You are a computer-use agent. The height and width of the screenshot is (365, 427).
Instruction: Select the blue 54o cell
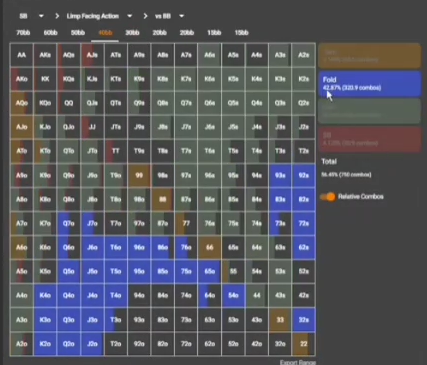tap(233, 295)
